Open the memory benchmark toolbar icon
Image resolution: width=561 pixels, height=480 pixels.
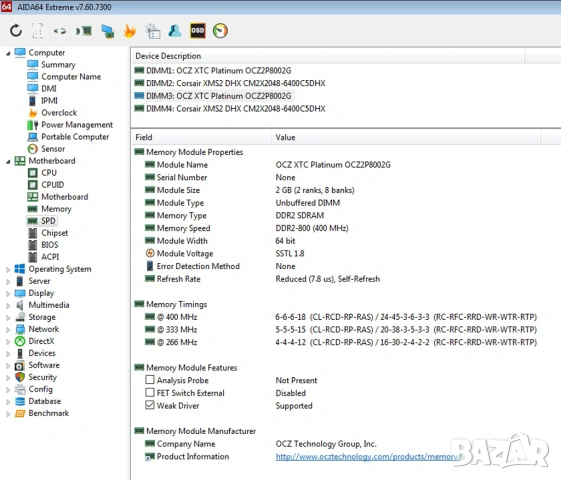[x=84, y=31]
